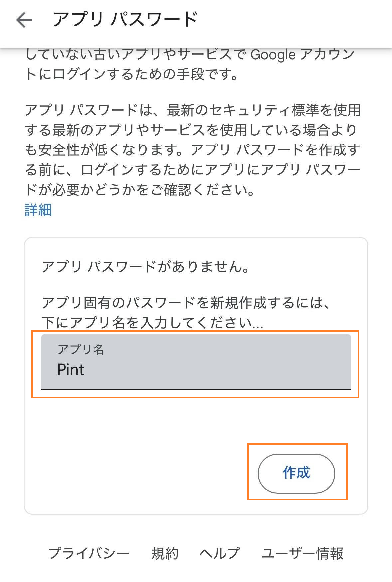Screen dimensions: 392x582
Task: Focus the アプリ名 input field
Action: pyautogui.click(x=196, y=362)
